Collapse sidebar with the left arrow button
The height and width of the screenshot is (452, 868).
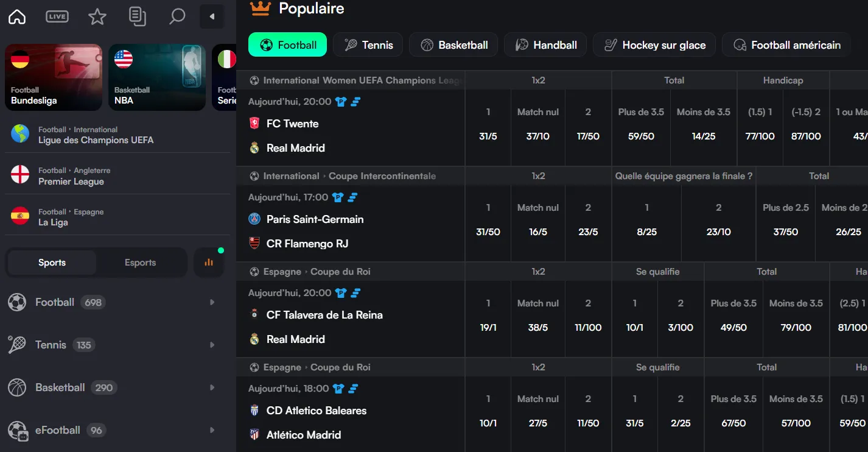point(212,17)
